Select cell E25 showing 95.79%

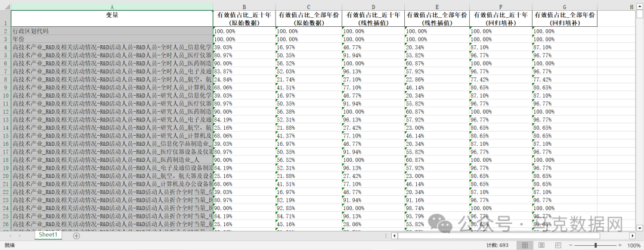point(437,216)
